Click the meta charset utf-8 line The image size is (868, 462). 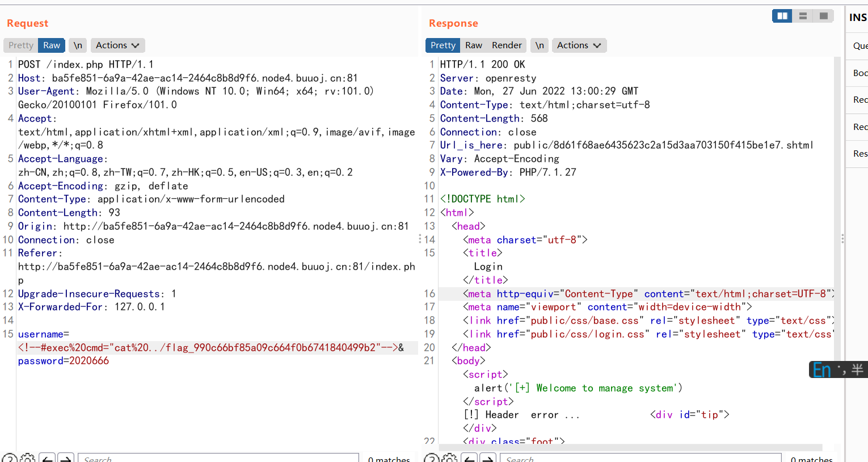(x=525, y=240)
